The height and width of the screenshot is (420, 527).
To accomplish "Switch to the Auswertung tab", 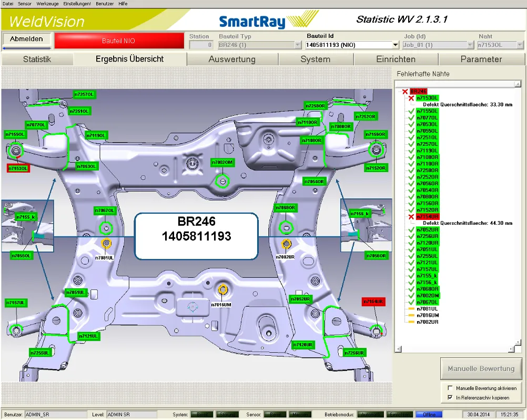I will point(232,59).
